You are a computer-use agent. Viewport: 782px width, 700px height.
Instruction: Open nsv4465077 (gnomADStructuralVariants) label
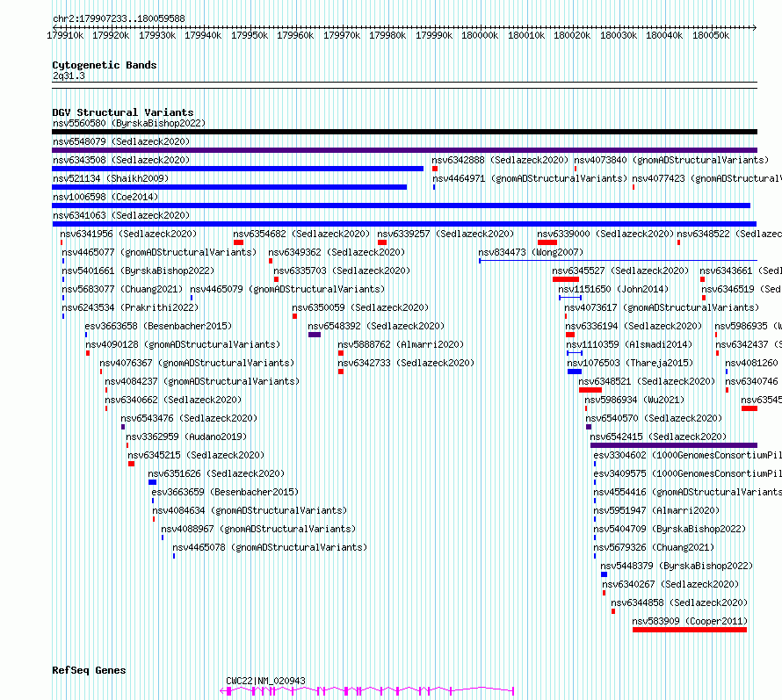point(159,252)
